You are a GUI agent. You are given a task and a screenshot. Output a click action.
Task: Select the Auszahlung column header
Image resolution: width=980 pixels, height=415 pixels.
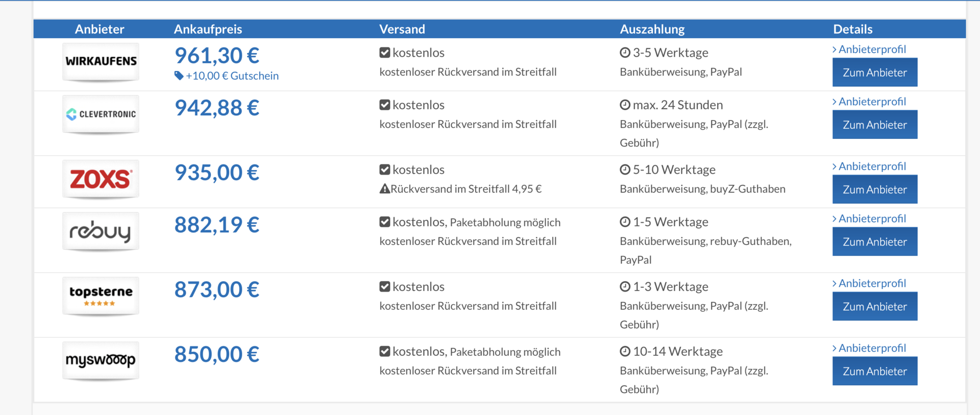point(652,29)
